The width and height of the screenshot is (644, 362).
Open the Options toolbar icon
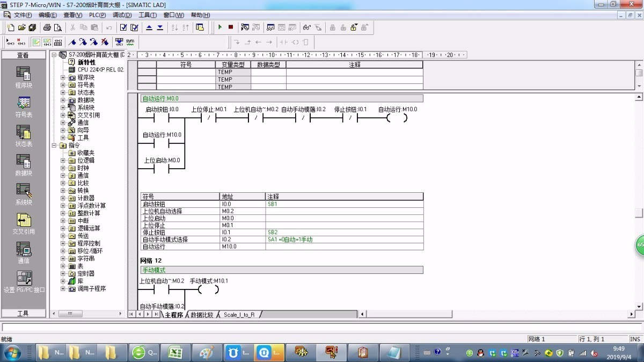click(200, 27)
